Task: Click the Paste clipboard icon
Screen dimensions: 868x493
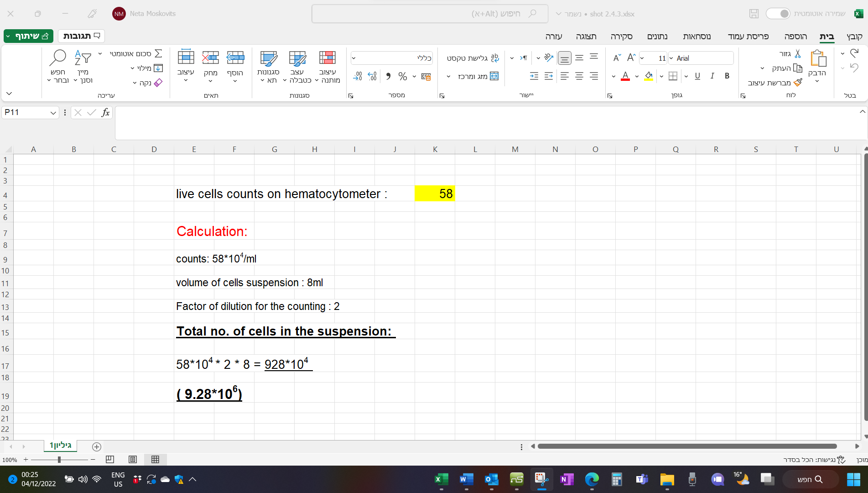Action: click(x=817, y=58)
